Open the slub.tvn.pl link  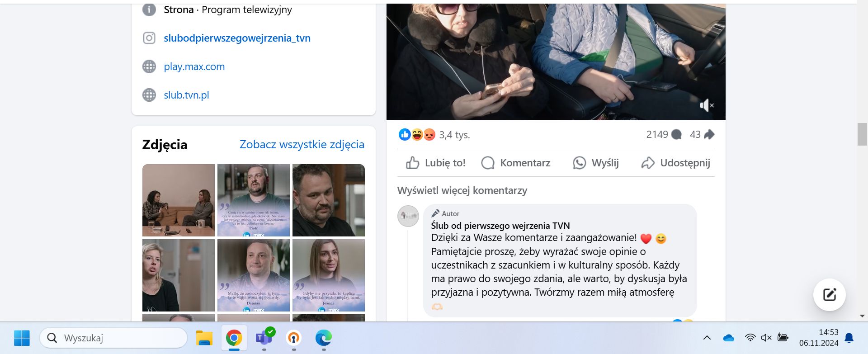pyautogui.click(x=186, y=95)
